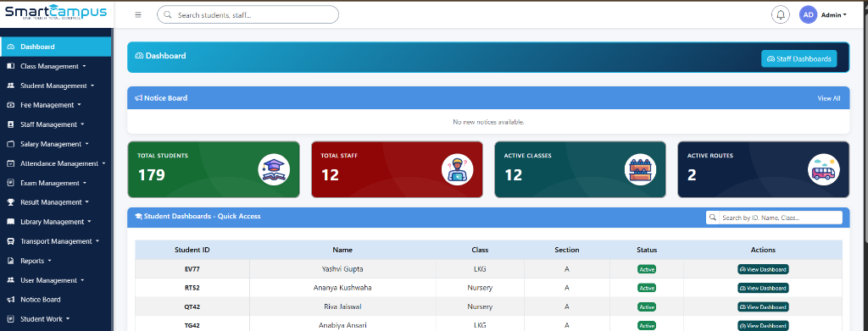View Dashboard for Ananya Kushwaha
868x331 pixels.
pyautogui.click(x=763, y=288)
